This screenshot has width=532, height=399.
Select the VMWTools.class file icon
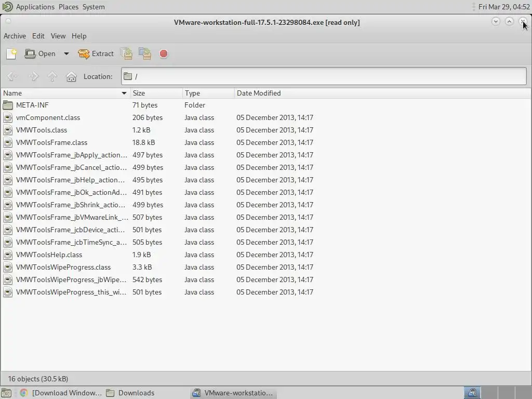point(8,130)
